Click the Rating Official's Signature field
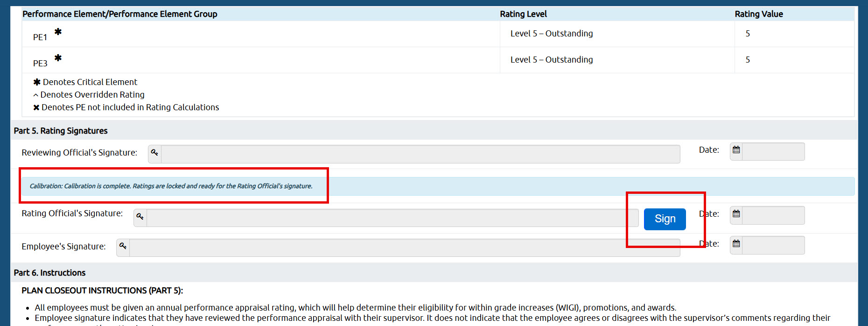Viewport: 868px width, 326px height. (x=392, y=218)
